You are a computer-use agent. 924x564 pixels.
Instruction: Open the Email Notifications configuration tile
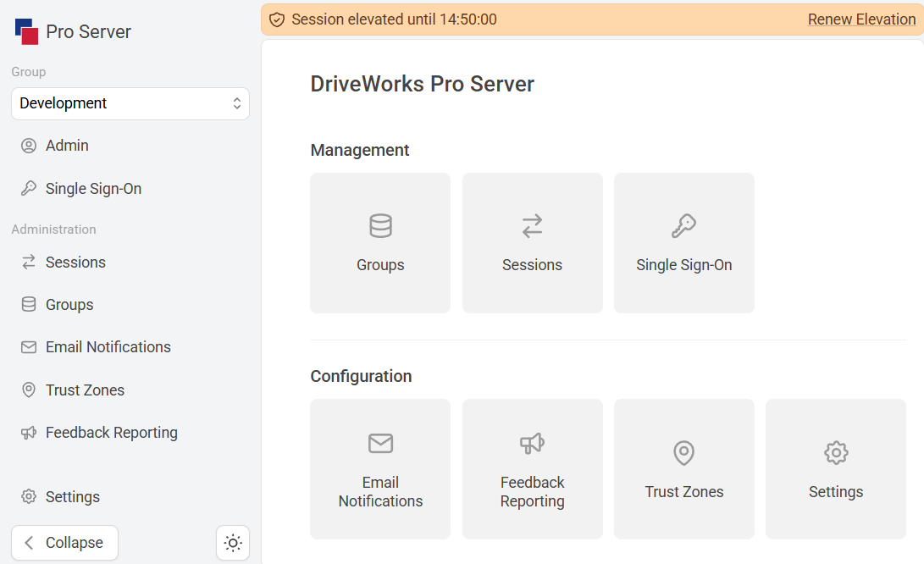pos(380,469)
